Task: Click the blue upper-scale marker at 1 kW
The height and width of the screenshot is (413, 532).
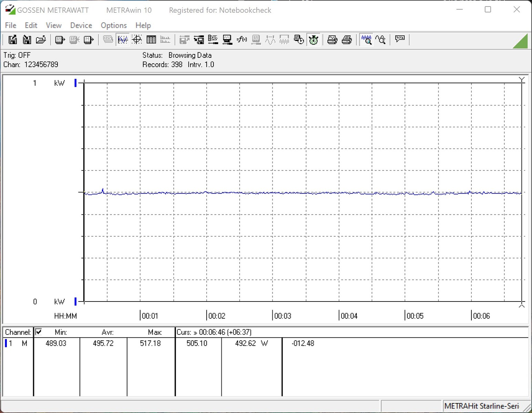Action: tap(75, 83)
